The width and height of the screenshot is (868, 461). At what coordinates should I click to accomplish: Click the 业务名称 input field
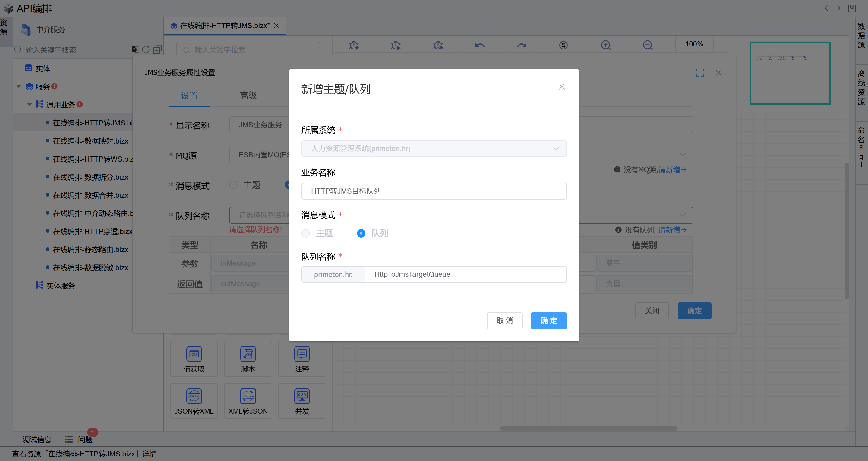tap(434, 191)
